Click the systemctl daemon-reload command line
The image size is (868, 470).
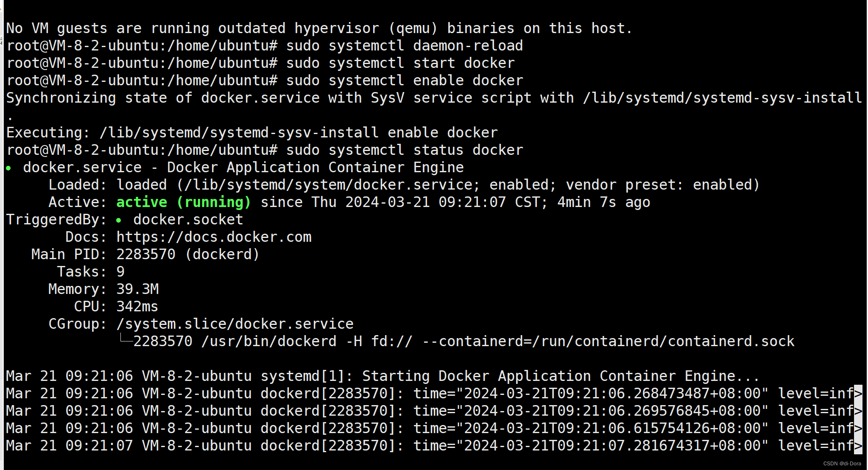click(404, 46)
